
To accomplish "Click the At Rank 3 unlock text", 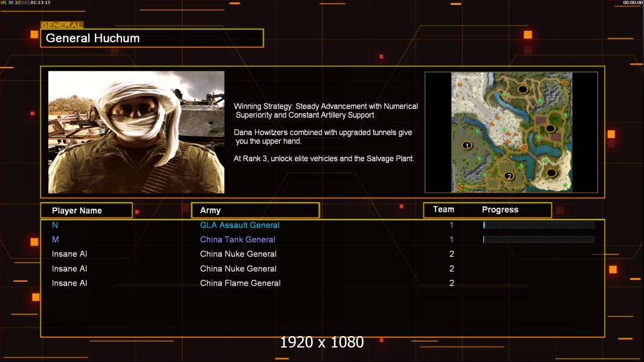I will (324, 159).
